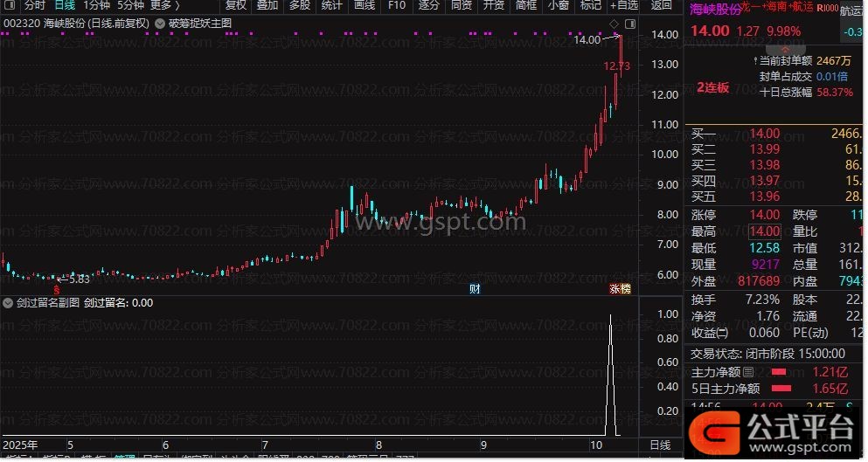Open the 更多 period options
This screenshot has height=462, width=868.
(164, 5)
